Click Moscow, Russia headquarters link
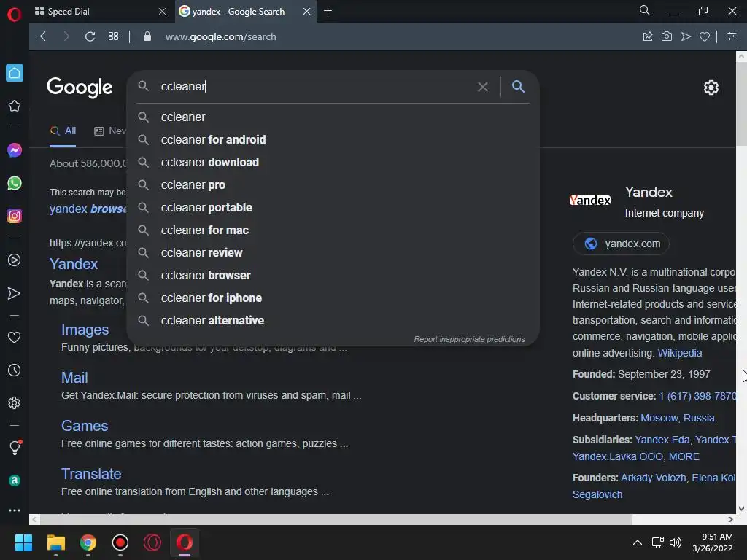The image size is (747, 560). click(678, 418)
